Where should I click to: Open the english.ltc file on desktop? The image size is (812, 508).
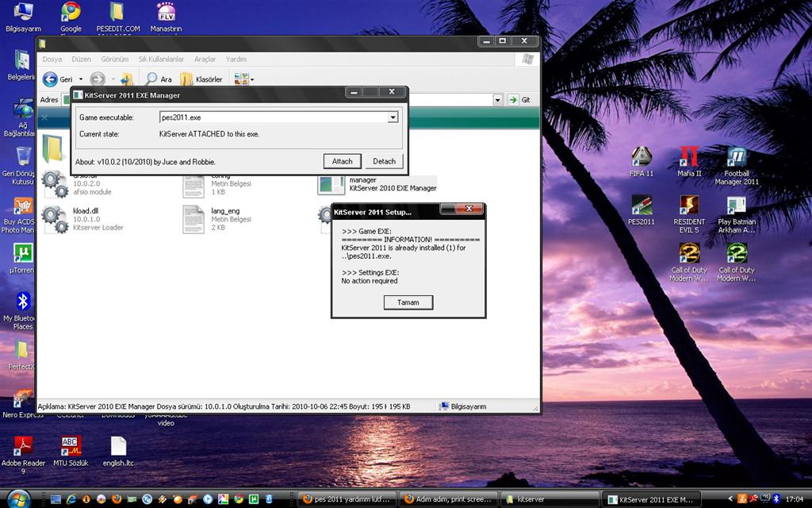pyautogui.click(x=118, y=451)
